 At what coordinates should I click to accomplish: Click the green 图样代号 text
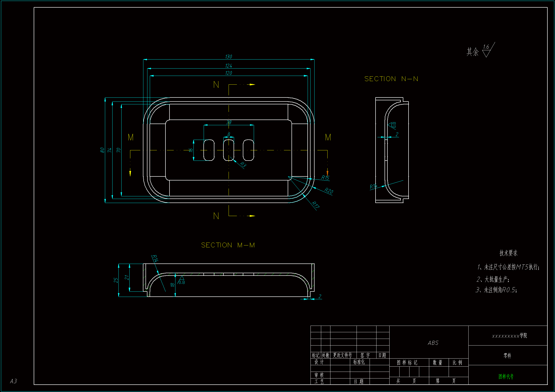pos(506,377)
